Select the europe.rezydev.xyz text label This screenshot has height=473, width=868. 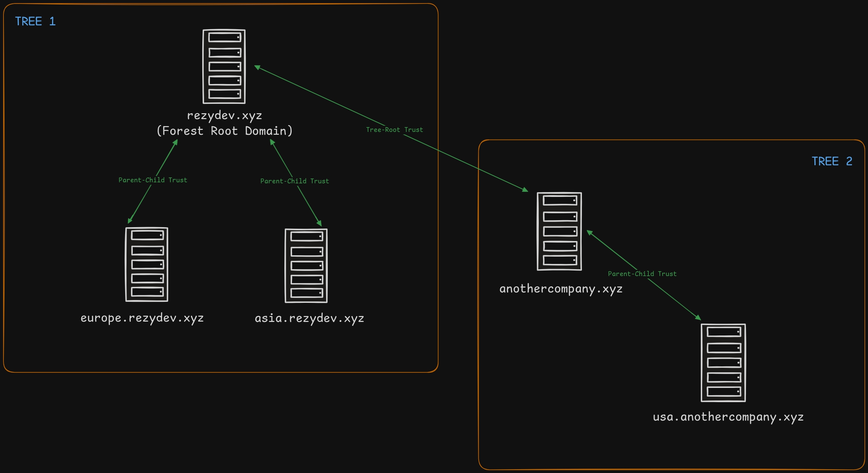point(142,318)
